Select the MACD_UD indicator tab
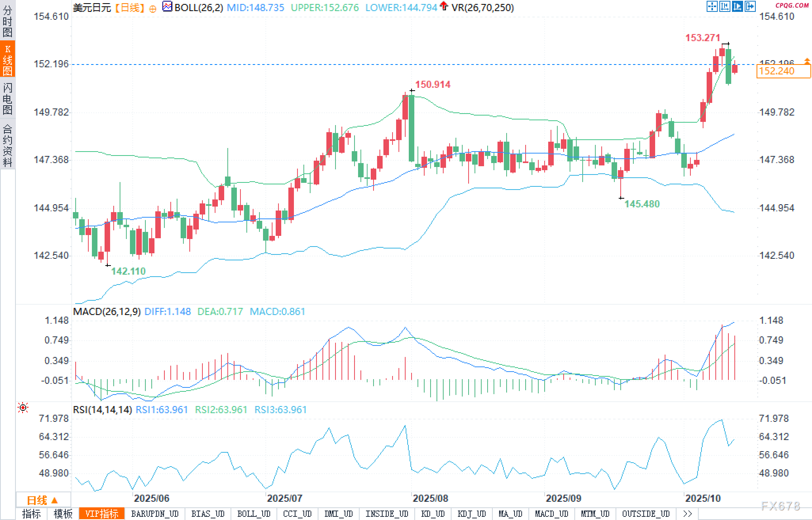Screen dimensions: 812x520 coord(551,514)
